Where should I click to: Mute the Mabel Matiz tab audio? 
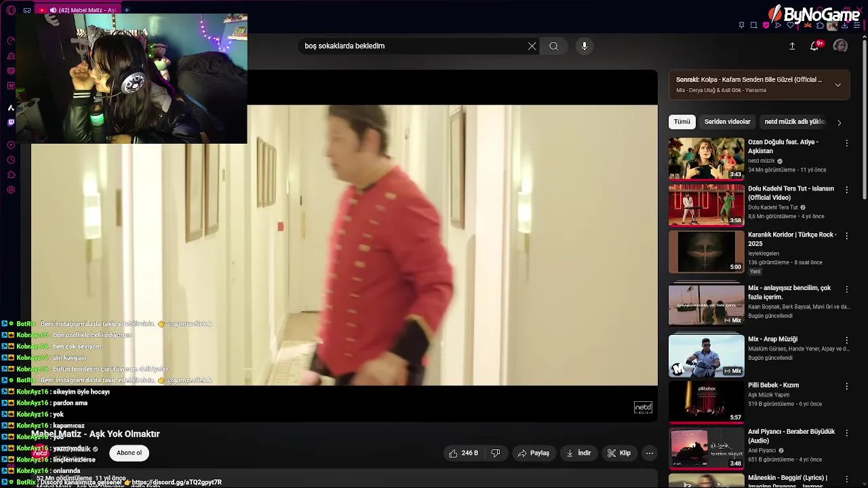[x=53, y=10]
